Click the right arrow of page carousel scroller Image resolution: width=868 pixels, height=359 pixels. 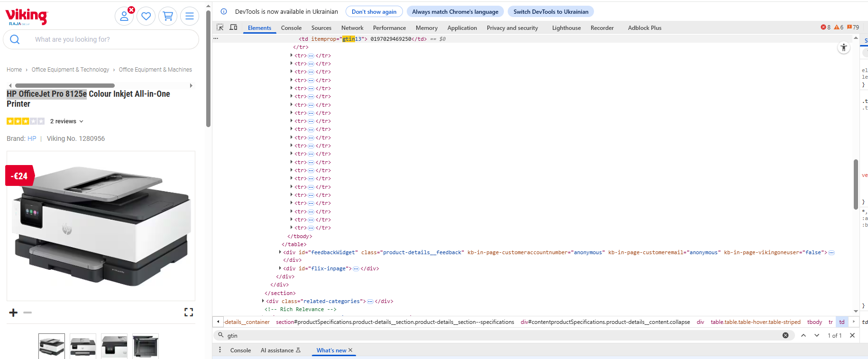(191, 86)
